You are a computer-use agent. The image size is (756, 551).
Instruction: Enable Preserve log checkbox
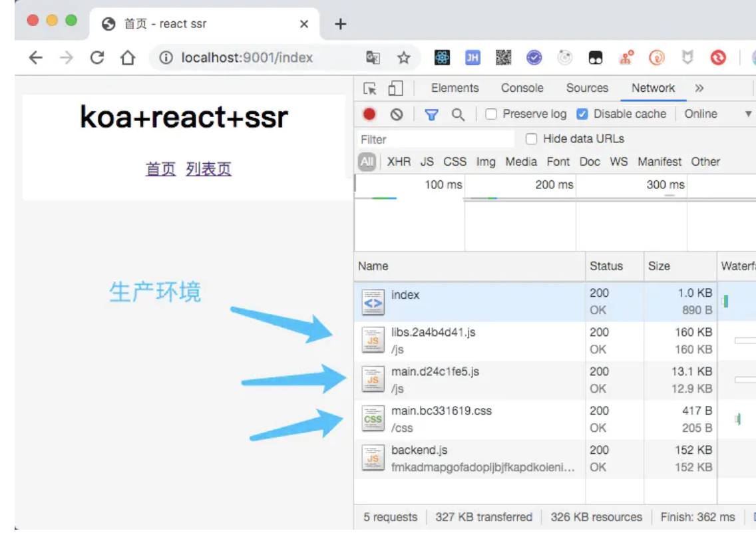coord(491,114)
